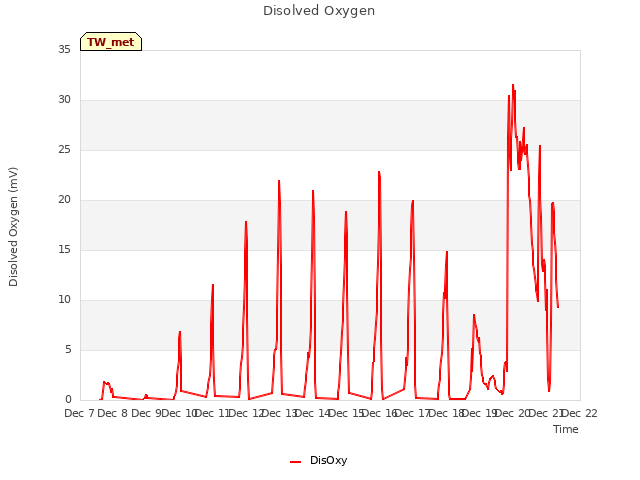This screenshot has height=480, width=640.
Task: Click the y-axis value 15
Action: (64, 250)
